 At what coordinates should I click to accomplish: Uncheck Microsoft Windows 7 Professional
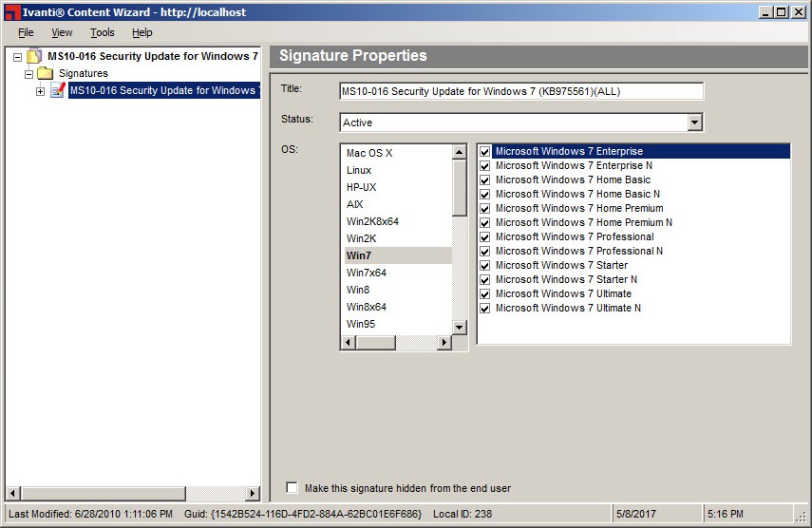coord(484,237)
